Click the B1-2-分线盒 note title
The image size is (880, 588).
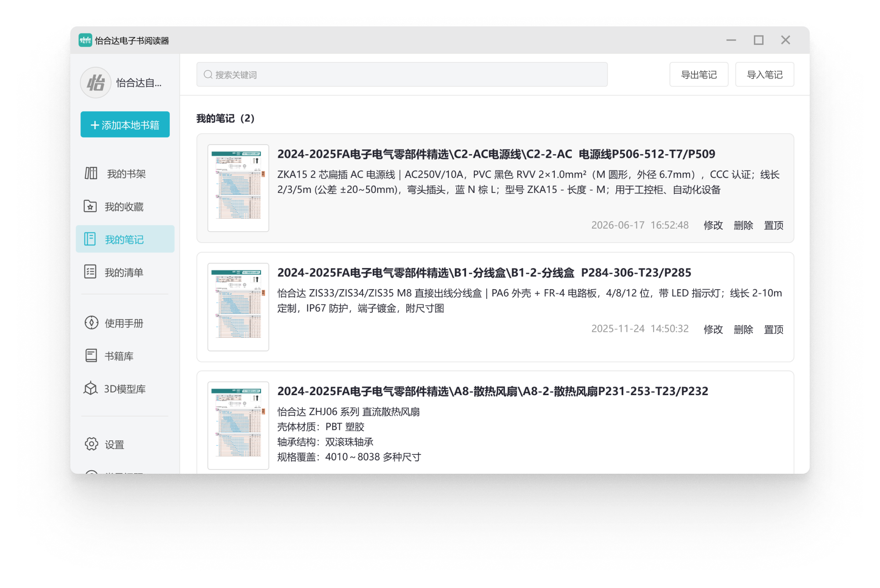[x=484, y=273]
